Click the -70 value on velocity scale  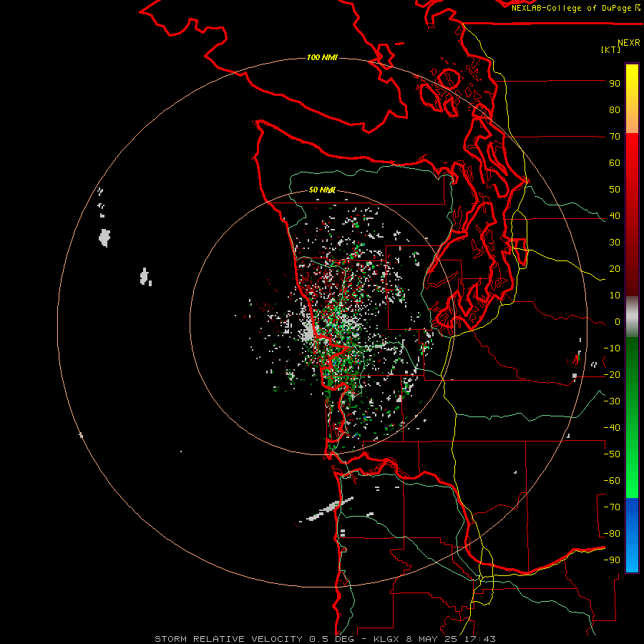point(612,507)
